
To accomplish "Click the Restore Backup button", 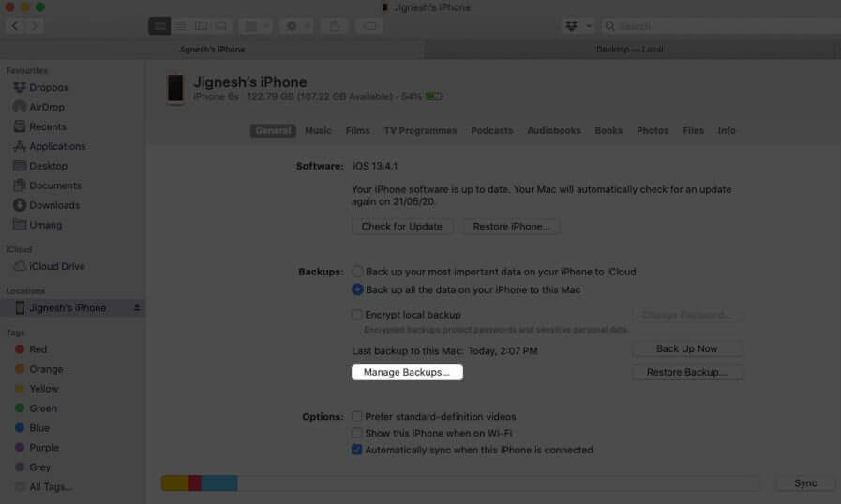I will (x=687, y=372).
